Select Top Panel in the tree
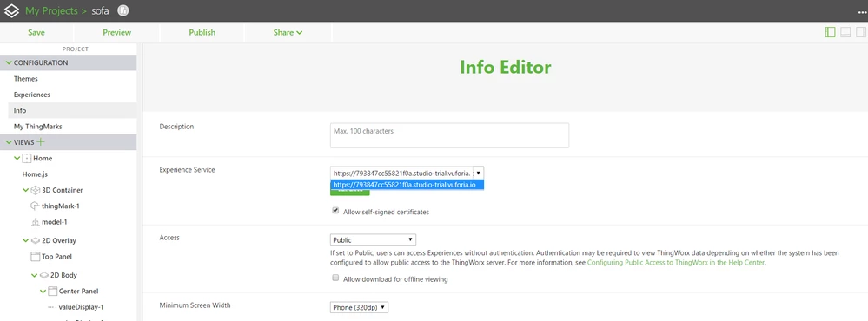Viewport: 868px width, 321px height. (x=57, y=256)
